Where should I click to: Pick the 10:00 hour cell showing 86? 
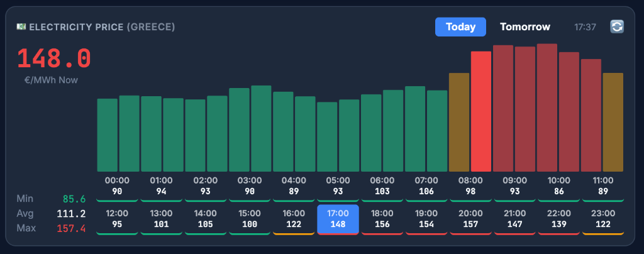(x=558, y=186)
